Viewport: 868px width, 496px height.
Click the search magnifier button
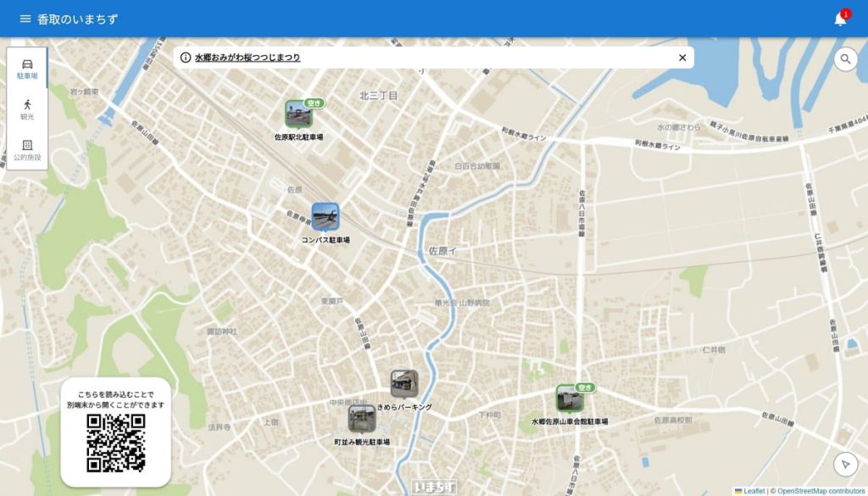pos(845,59)
